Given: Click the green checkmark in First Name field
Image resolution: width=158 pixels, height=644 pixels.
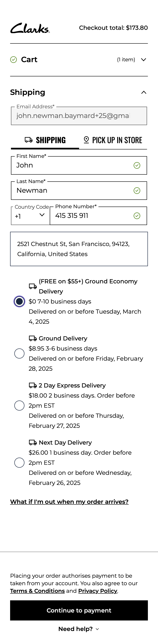Looking at the screenshot, I should click(137, 166).
